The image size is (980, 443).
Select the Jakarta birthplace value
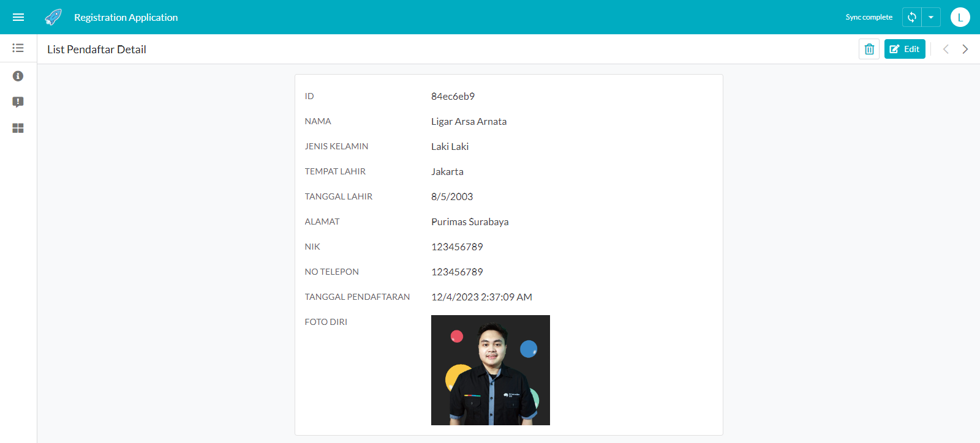(447, 171)
